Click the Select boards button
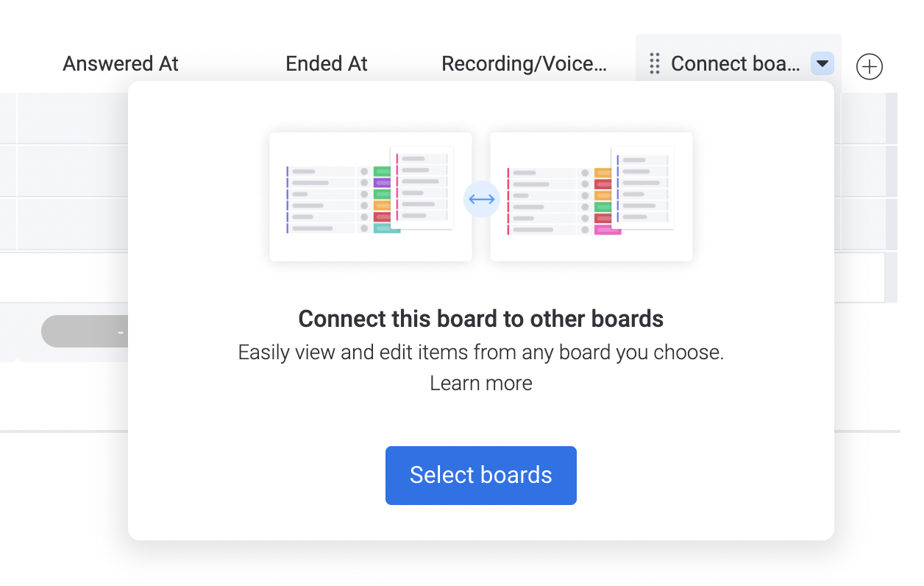Screen dimensions: 924x586 pyautogui.click(x=481, y=476)
